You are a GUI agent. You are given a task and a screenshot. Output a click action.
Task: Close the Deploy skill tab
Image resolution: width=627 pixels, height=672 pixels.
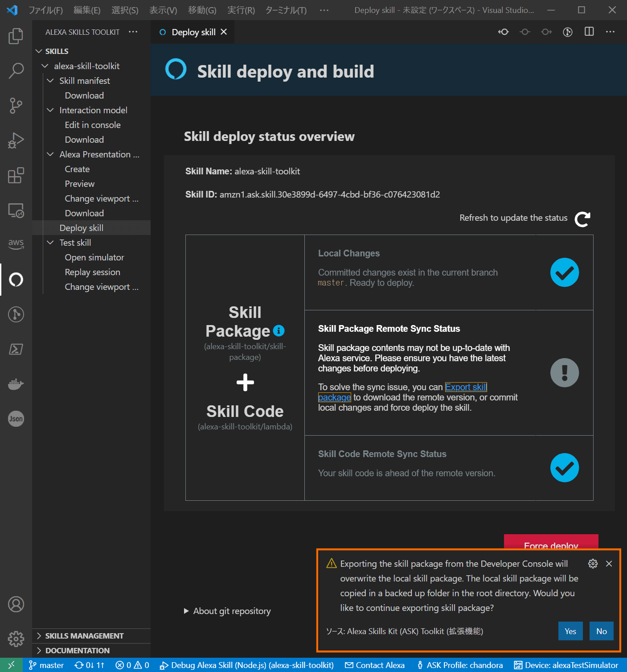(224, 32)
